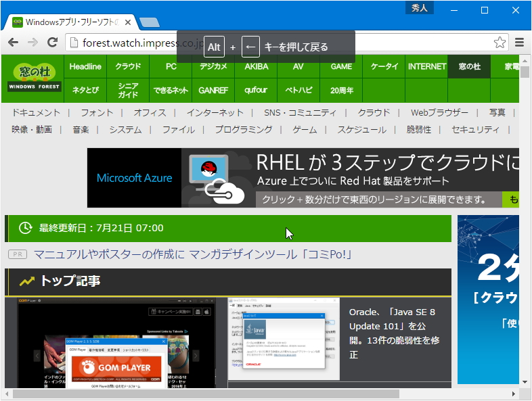Open the ネタとぴ navigation tab
This screenshot has width=532, height=401.
coord(85,90)
